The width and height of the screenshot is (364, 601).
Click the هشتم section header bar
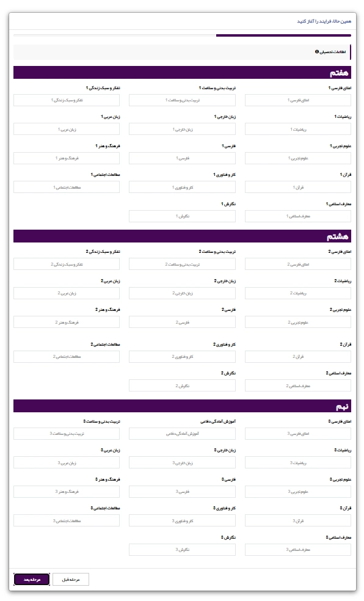(x=182, y=236)
